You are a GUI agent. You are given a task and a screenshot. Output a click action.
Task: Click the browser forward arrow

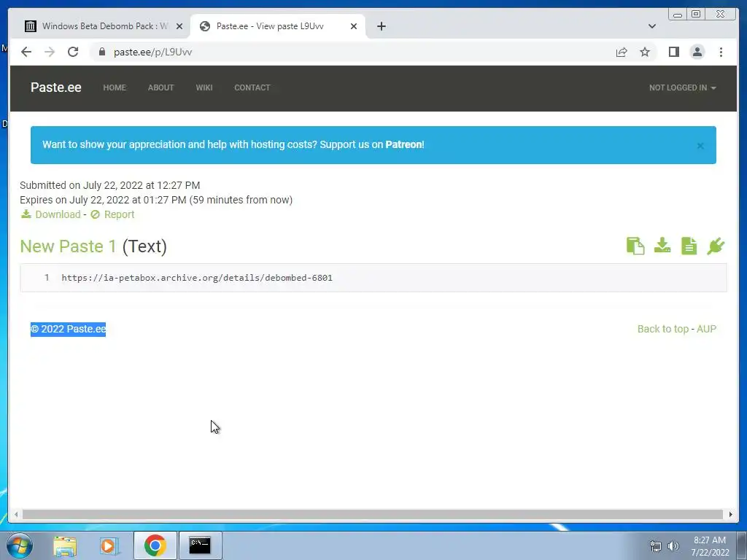point(50,52)
